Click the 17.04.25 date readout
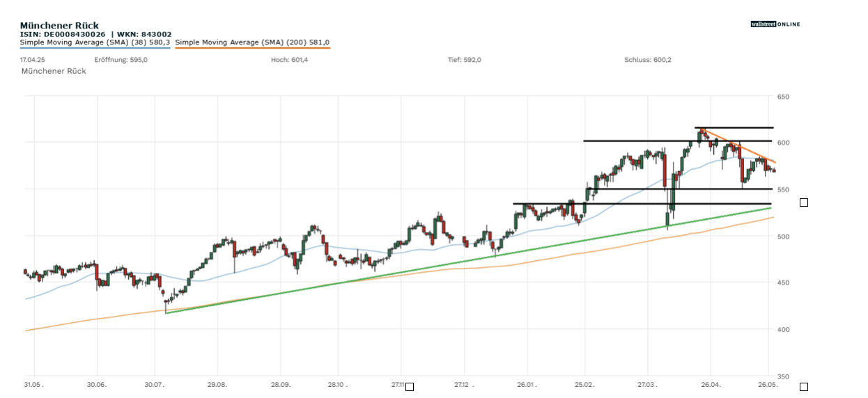 tap(33, 60)
